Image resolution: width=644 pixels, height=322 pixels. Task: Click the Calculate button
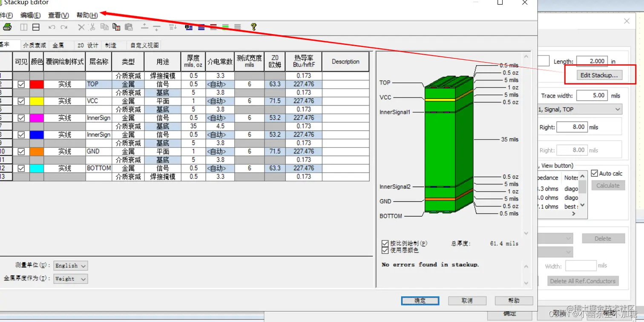click(608, 186)
